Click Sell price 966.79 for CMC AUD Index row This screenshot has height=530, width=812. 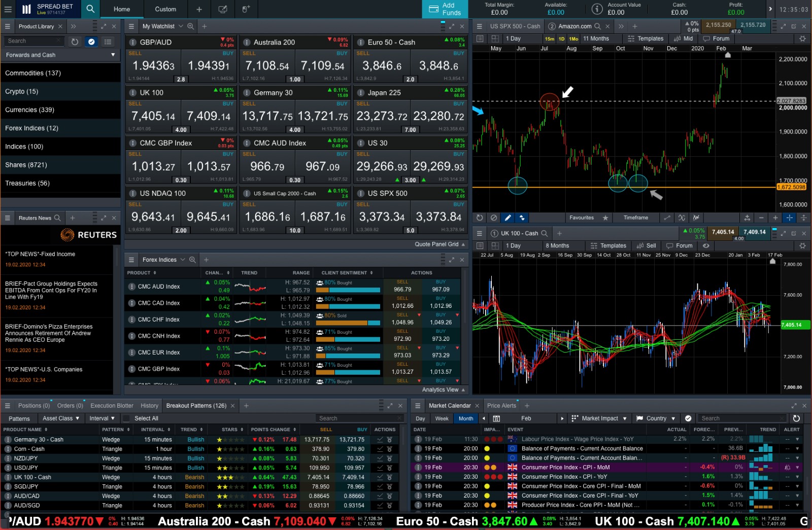point(402,290)
